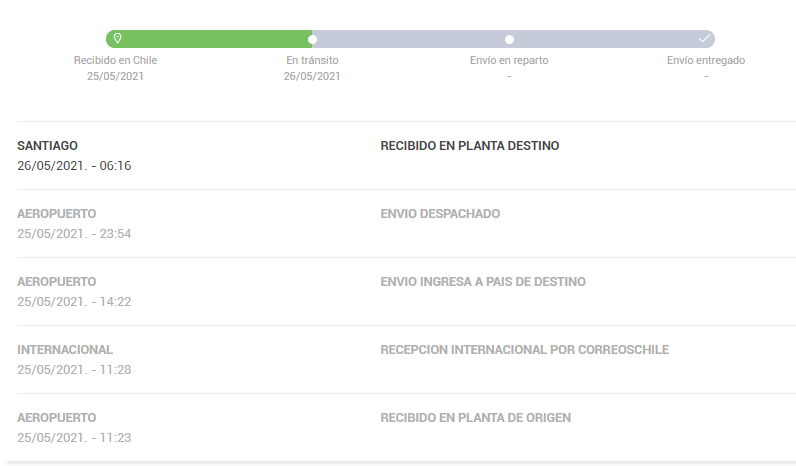Screen dimensions: 796x466
Task: Click RECIBIDO EN PLANTA DE ORIGEN status
Action: [x=476, y=418]
